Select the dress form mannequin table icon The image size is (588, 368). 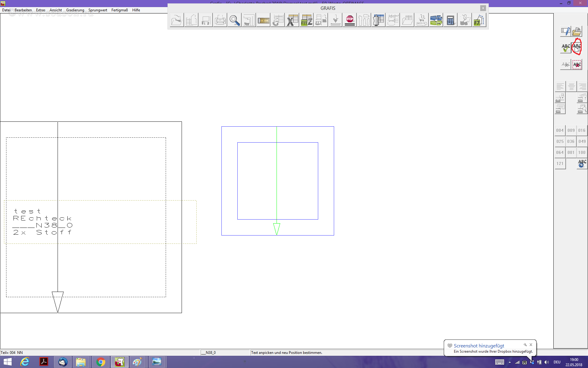379,21
